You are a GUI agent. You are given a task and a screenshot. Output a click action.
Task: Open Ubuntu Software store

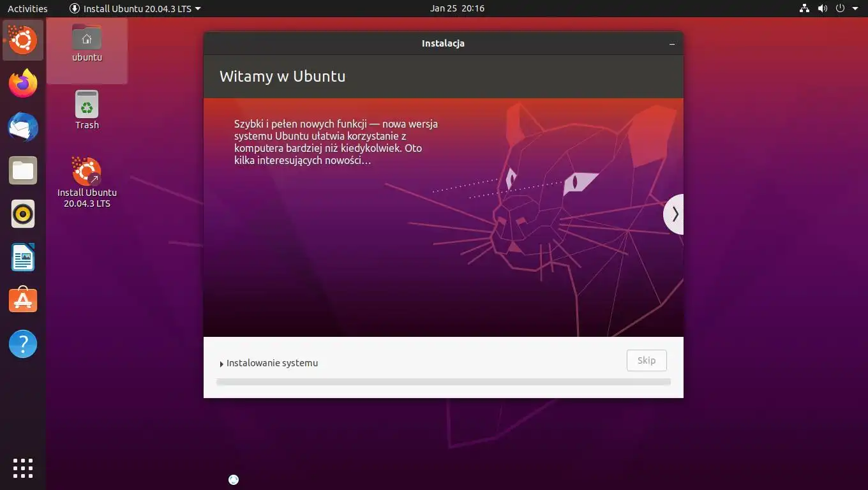[23, 301]
